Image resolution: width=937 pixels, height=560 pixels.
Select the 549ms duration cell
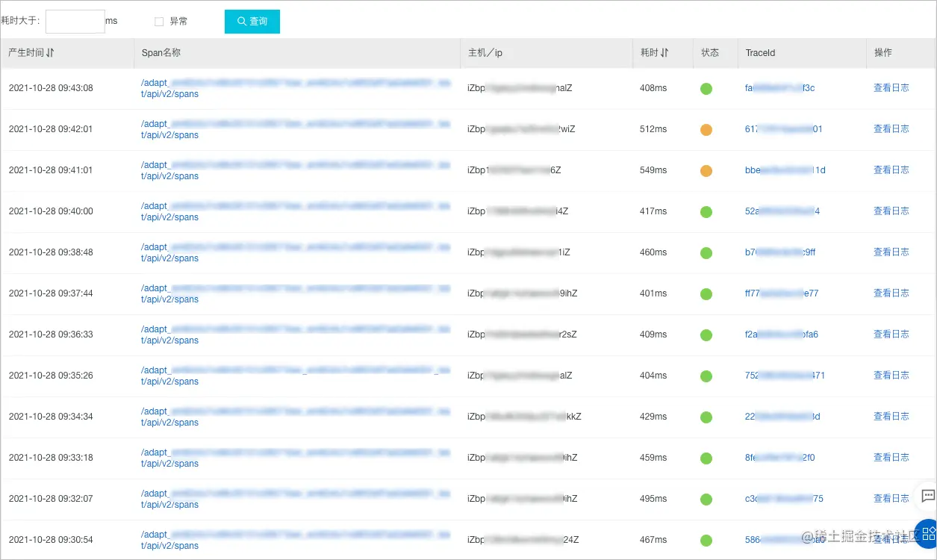click(x=653, y=170)
